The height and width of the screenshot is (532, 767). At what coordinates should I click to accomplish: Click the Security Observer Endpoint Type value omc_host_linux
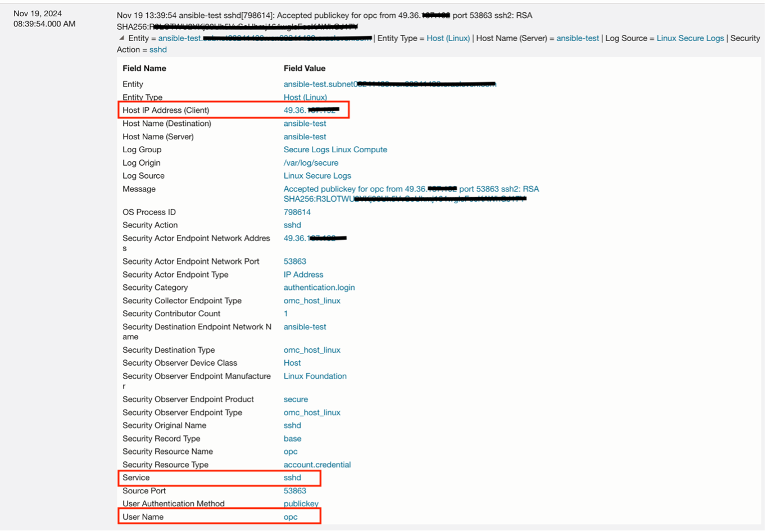tap(312, 412)
